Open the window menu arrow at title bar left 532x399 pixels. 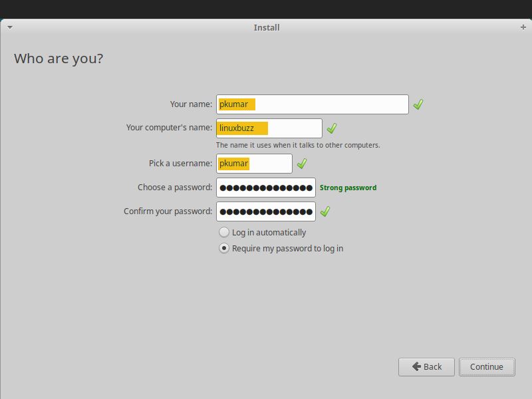(x=10, y=27)
